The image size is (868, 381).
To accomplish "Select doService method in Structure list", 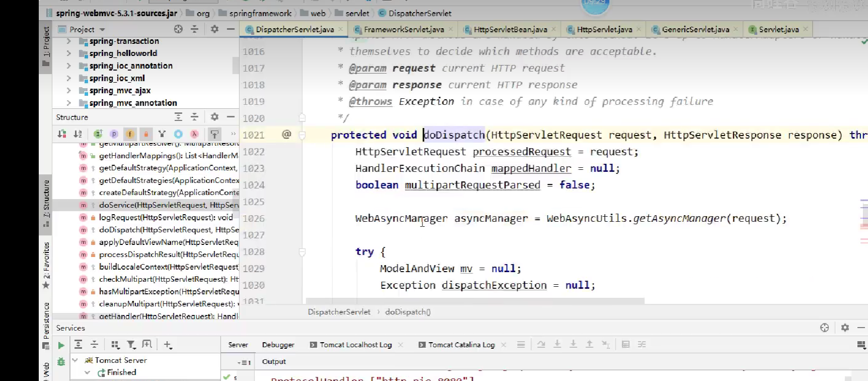I will point(146,205).
